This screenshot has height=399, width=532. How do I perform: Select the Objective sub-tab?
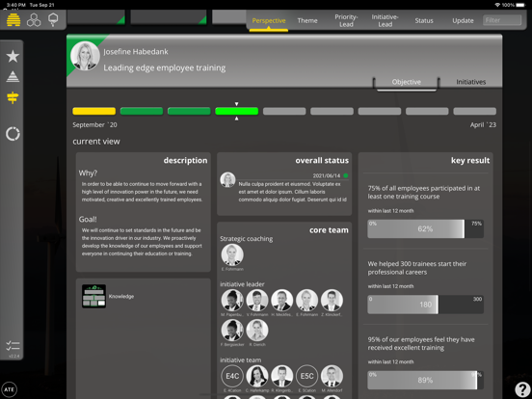point(406,82)
